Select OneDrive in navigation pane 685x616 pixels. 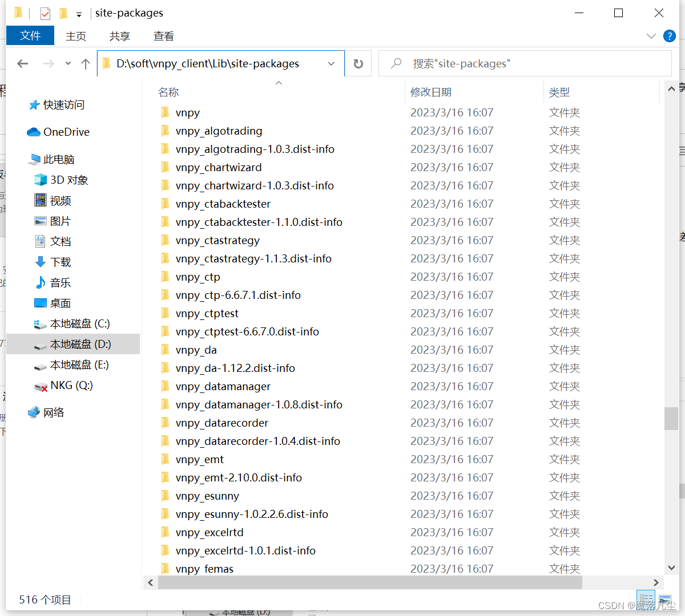(66, 132)
